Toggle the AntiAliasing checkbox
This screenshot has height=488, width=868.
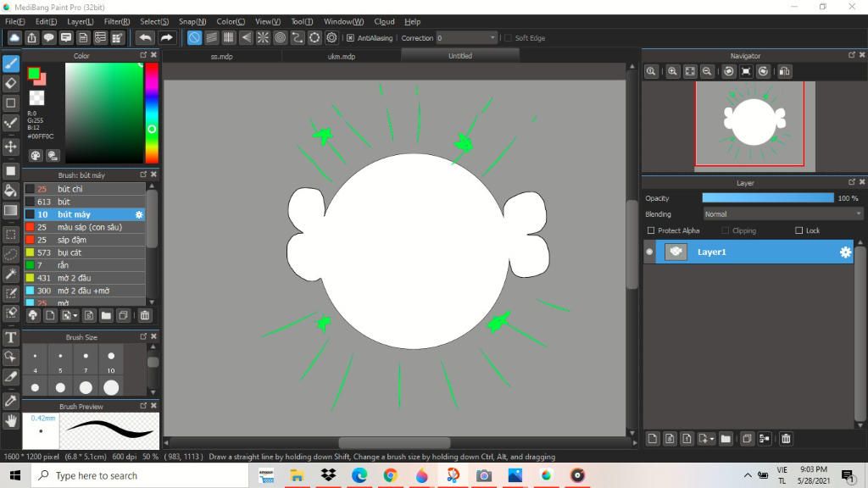(350, 38)
